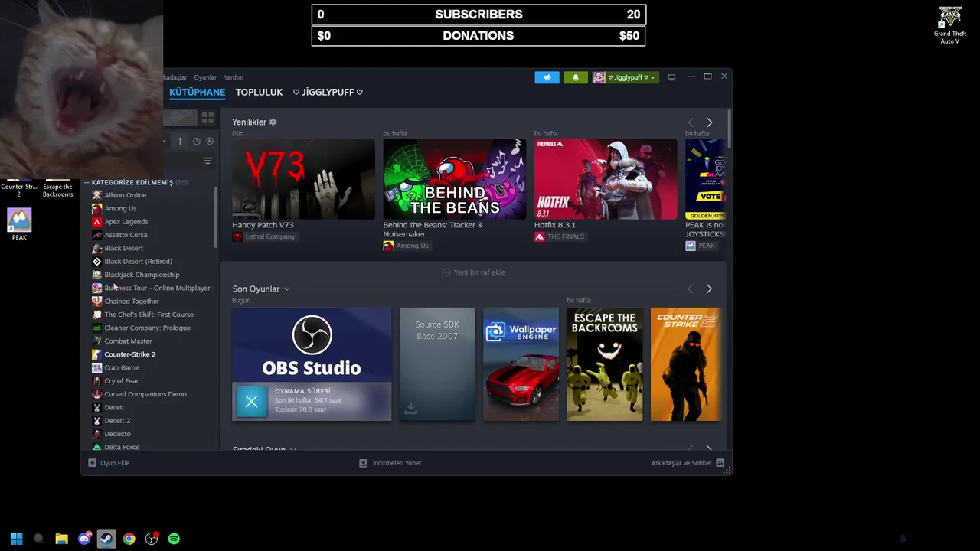980x551 pixels.
Task: Select Black Desert (Retired) entry
Action: (138, 262)
